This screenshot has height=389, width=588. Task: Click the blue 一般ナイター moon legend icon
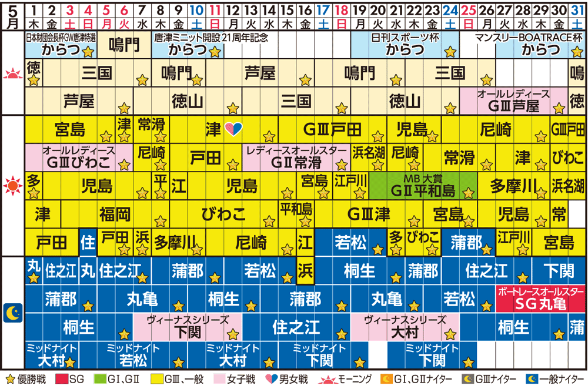pyautogui.click(x=532, y=379)
